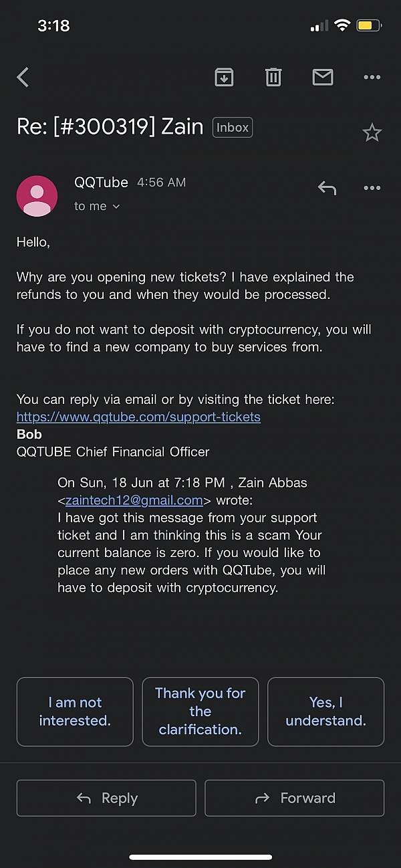Tap the QQTube sender avatar
This screenshot has height=868, width=401.
coord(37,196)
